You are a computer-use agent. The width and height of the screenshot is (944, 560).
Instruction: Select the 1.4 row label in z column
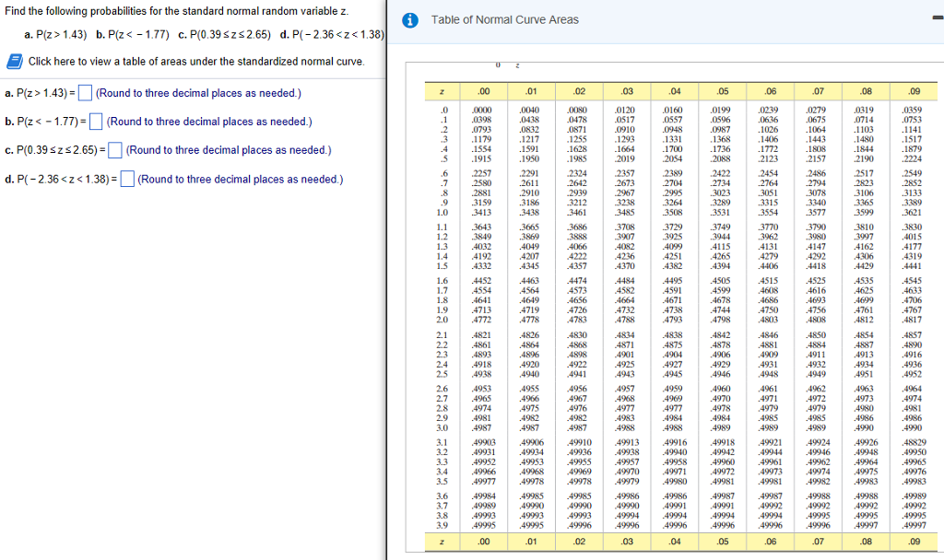(x=442, y=256)
